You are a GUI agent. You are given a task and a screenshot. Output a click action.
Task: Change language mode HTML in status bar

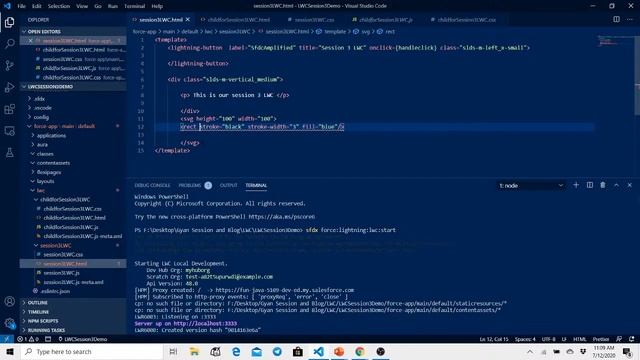pyautogui.click(x=580, y=339)
